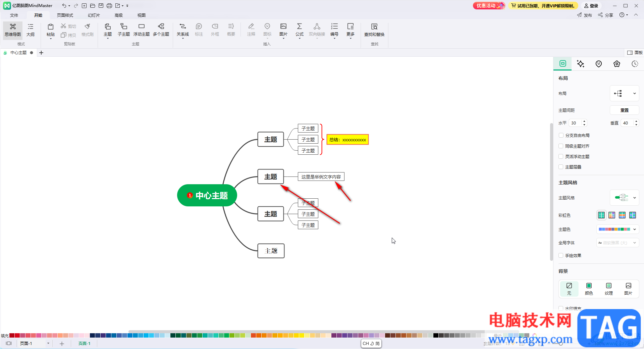
Task: Set background to Color (颜色)
Action: pyautogui.click(x=589, y=289)
